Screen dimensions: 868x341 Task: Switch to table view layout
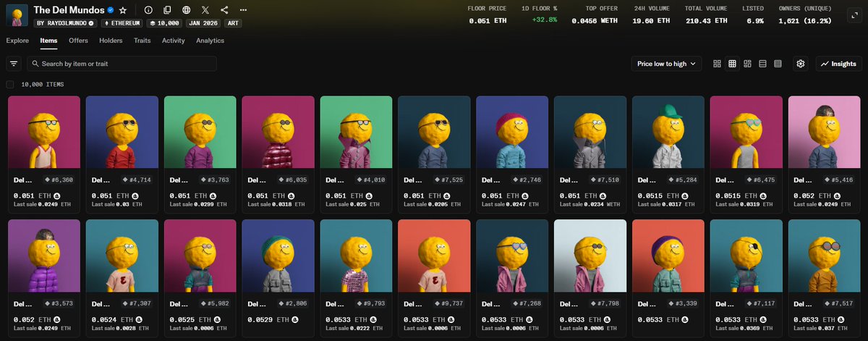[778, 64]
